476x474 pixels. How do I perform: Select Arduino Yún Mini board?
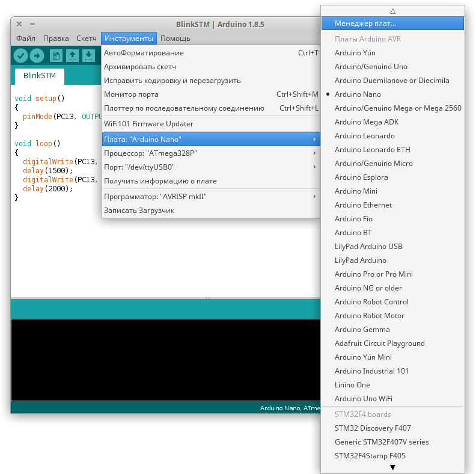pos(392,357)
